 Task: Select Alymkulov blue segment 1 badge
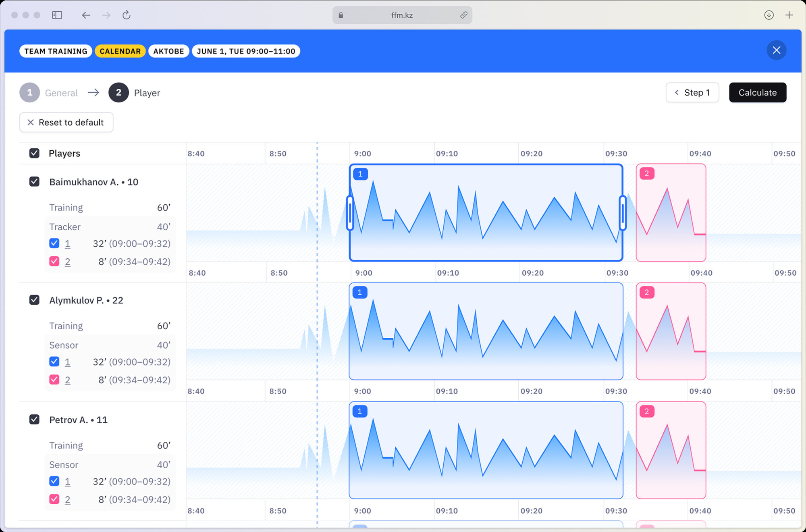point(360,293)
